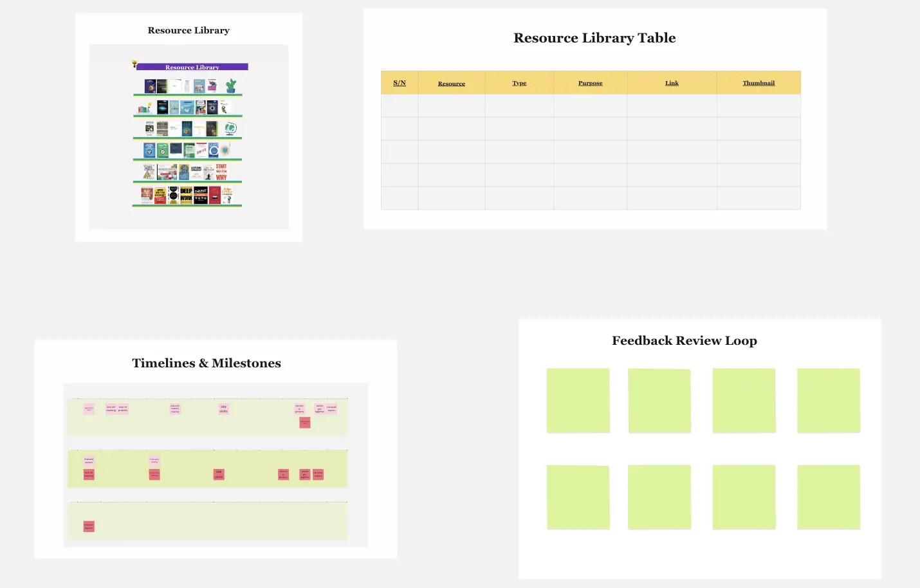Click the Thumbnail table column header
Image resolution: width=920 pixels, height=588 pixels.
pyautogui.click(x=759, y=83)
